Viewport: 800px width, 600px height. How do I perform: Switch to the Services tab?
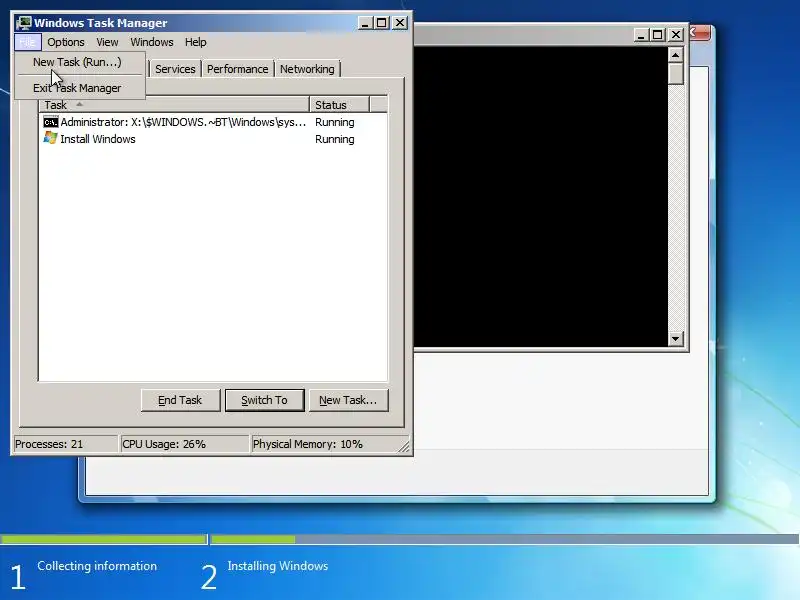[x=175, y=69]
